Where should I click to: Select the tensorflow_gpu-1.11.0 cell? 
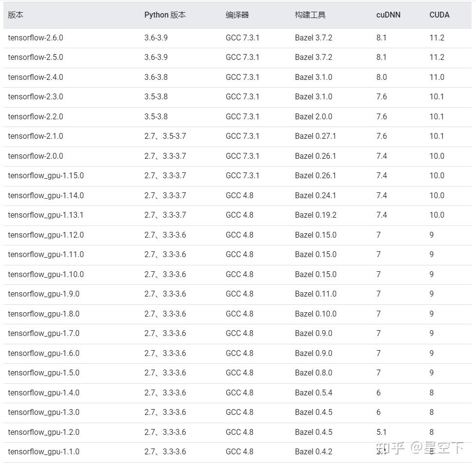(46, 255)
